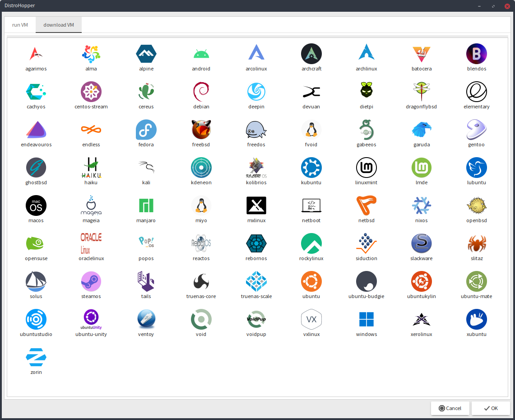Image resolution: width=515 pixels, height=420 pixels.
Task: Choose the endless OS icon
Action: 91,130
